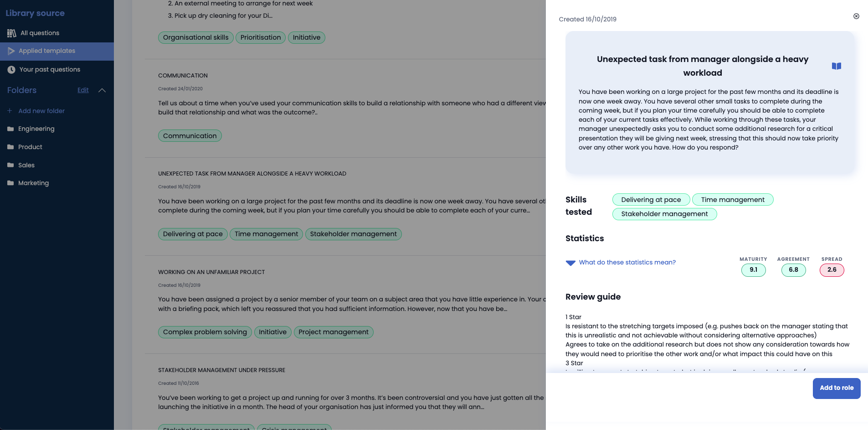Expand 'What do these statistics mean?'
Viewport: 868px width, 430px height.
tap(570, 263)
